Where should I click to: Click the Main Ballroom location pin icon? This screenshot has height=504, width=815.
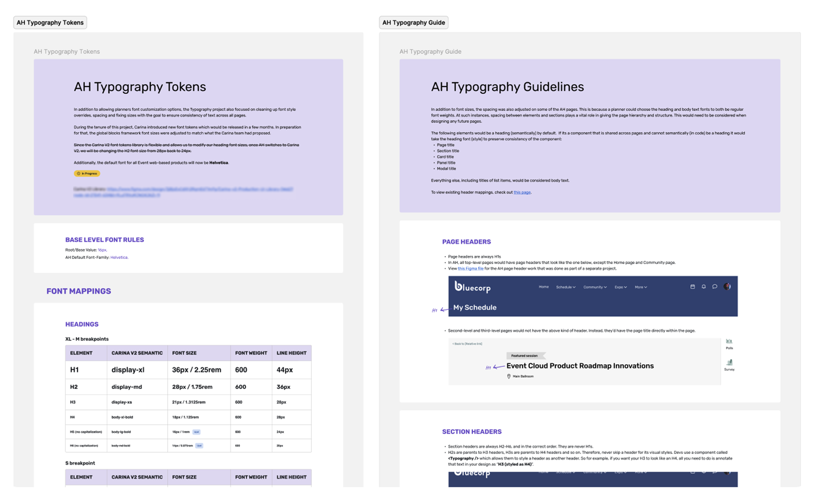(x=509, y=376)
